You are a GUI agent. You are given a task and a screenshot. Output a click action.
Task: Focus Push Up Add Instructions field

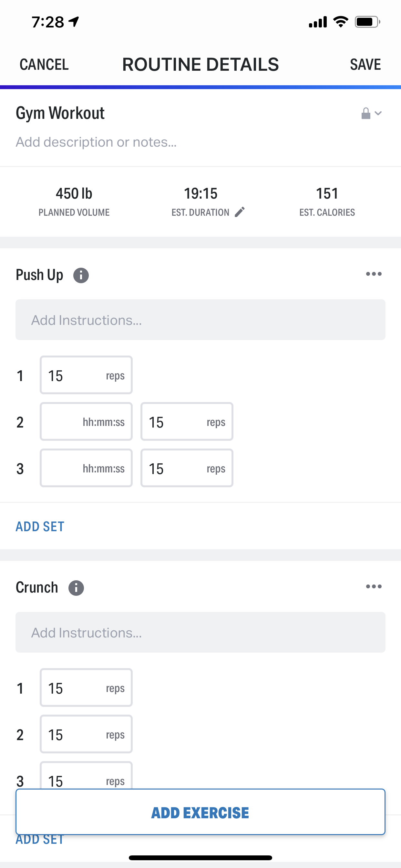click(200, 320)
